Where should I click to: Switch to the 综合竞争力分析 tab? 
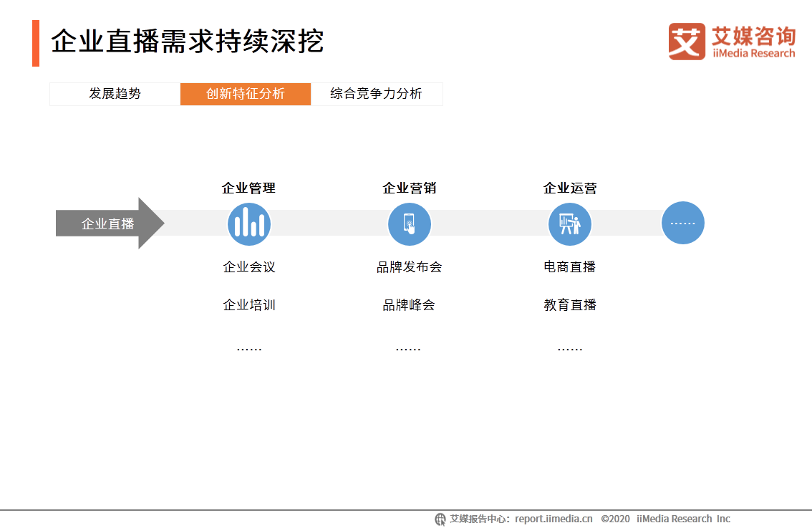(377, 94)
